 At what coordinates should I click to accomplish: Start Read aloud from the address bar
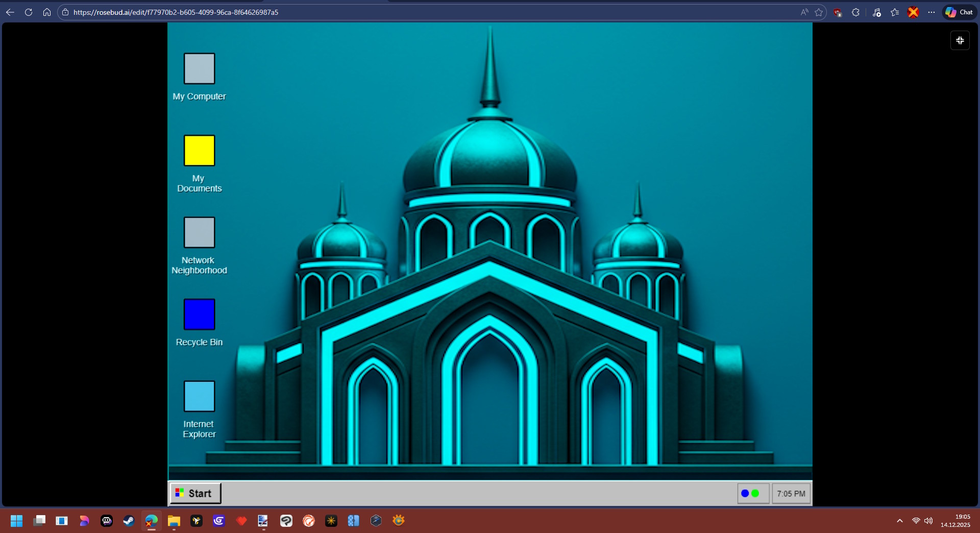pyautogui.click(x=804, y=12)
